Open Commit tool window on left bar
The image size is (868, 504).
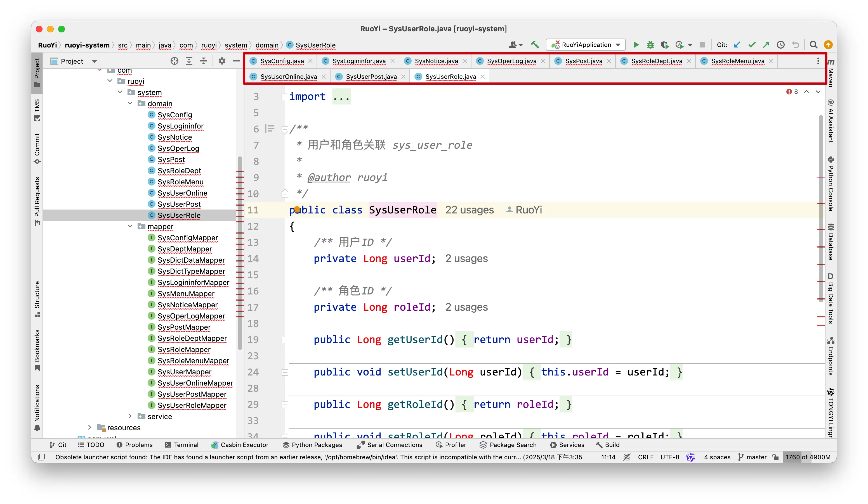[37, 149]
